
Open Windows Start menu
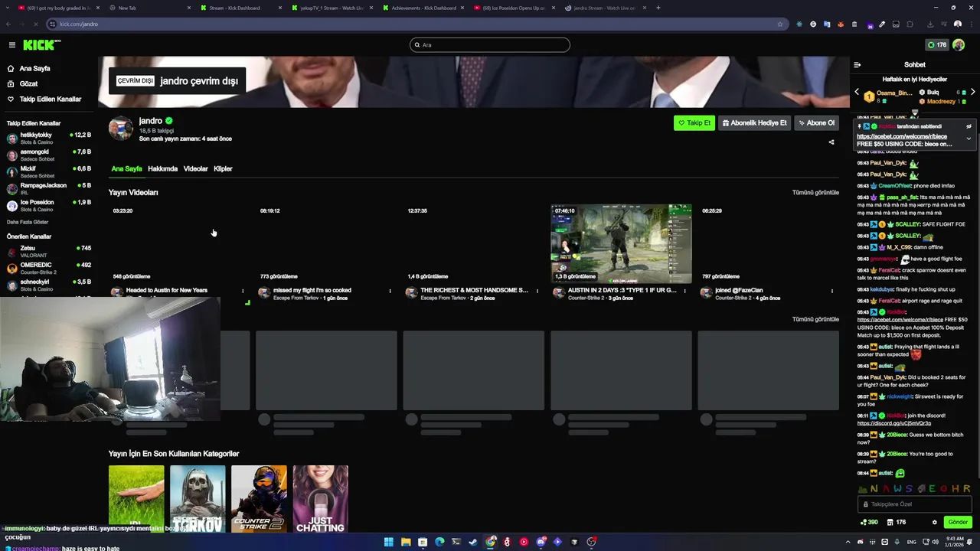[x=389, y=542]
